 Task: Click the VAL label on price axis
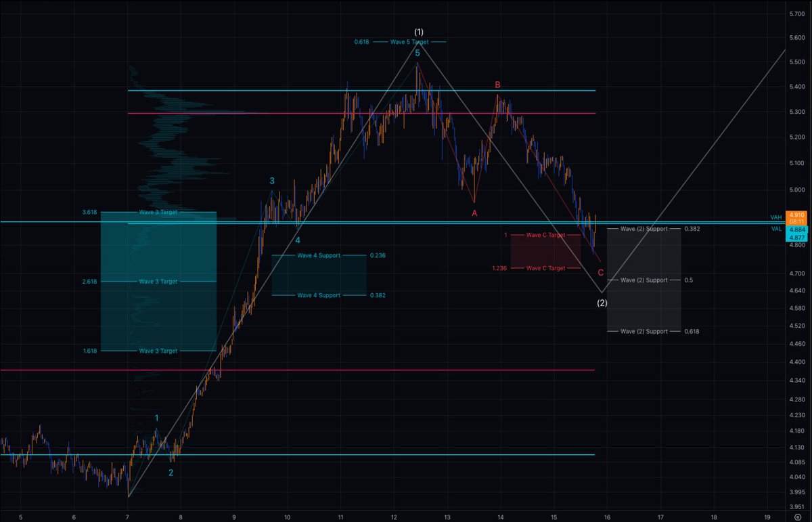point(775,229)
